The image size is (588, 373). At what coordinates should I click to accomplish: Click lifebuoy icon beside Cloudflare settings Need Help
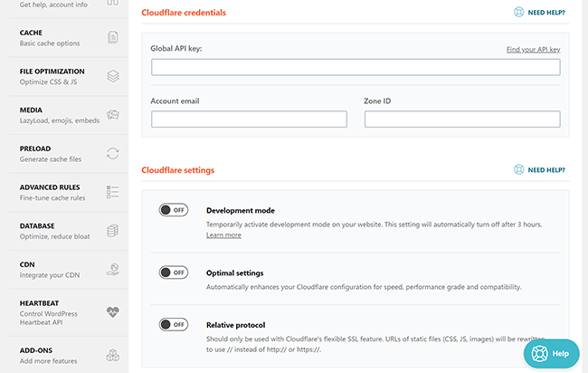pyautogui.click(x=518, y=169)
